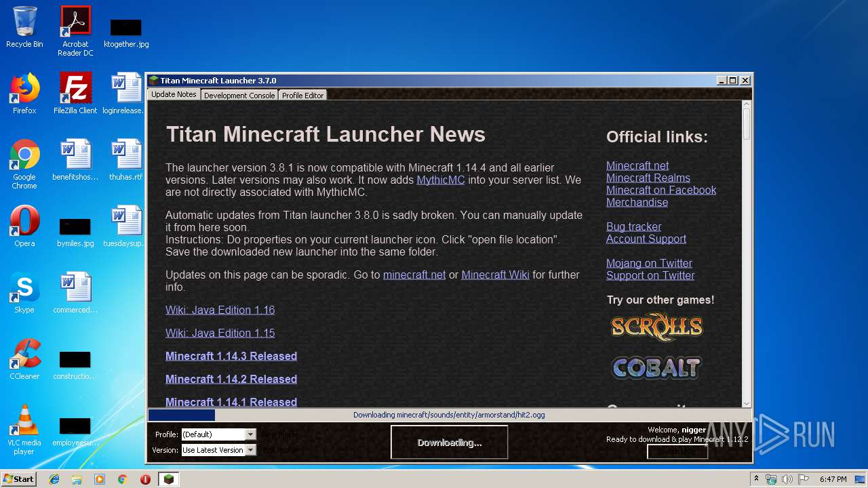The height and width of the screenshot is (488, 868).
Task: Open the Recycle Bin desktop icon
Action: [x=24, y=27]
